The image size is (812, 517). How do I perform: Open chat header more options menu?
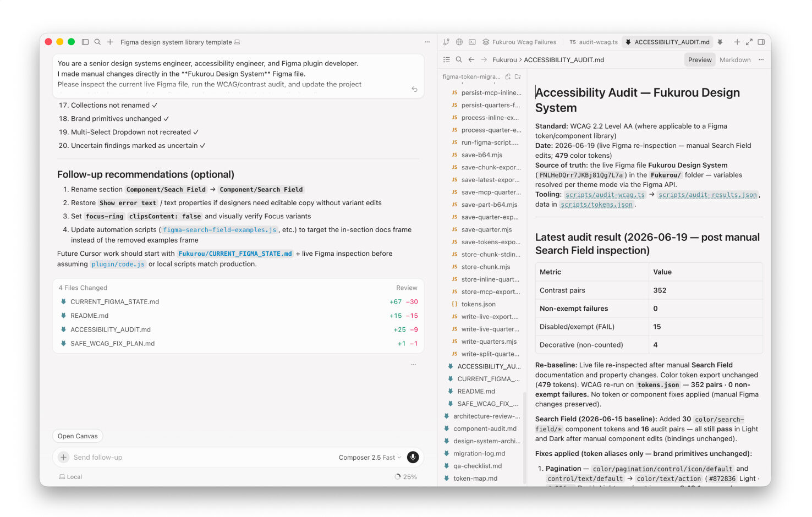(427, 42)
